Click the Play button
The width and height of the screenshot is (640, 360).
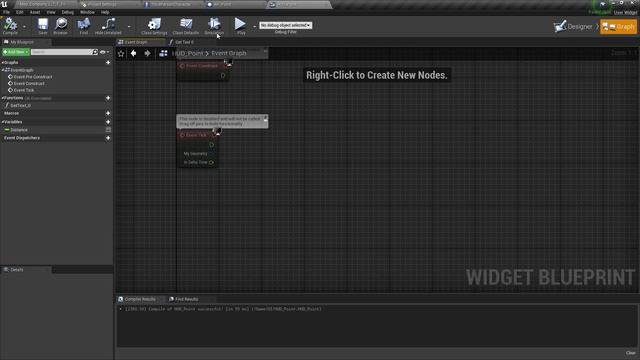coord(240,26)
